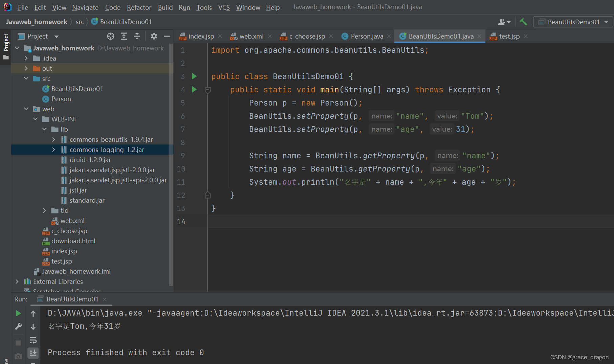Image resolution: width=614 pixels, height=364 pixels.
Task: Click down arrow in Run console
Action: [33, 326]
